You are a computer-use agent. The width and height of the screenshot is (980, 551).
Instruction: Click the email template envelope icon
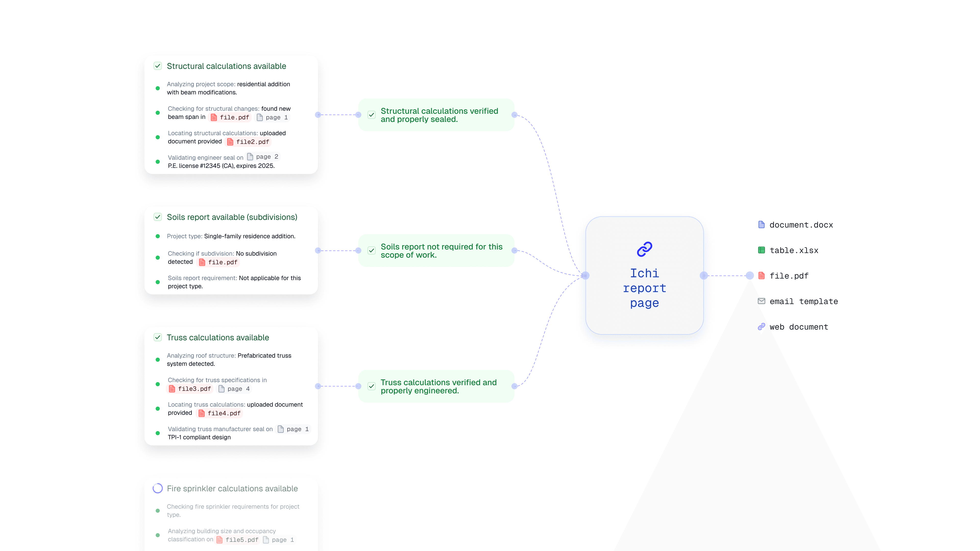tap(761, 301)
